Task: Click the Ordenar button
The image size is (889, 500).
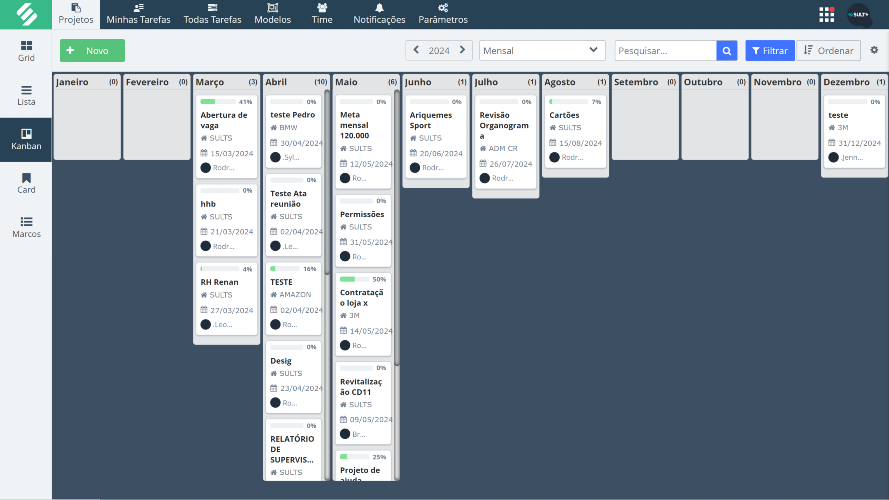Action: pyautogui.click(x=828, y=50)
